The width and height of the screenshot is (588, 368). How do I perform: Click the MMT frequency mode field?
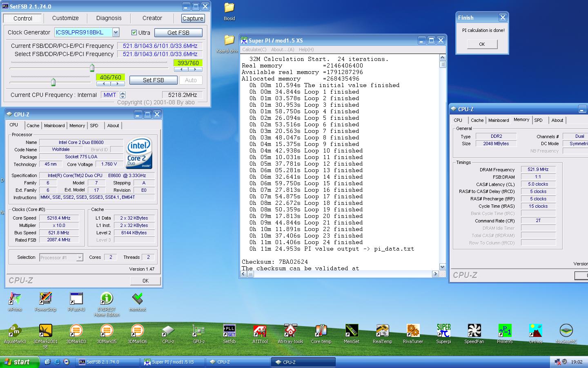[x=110, y=95]
